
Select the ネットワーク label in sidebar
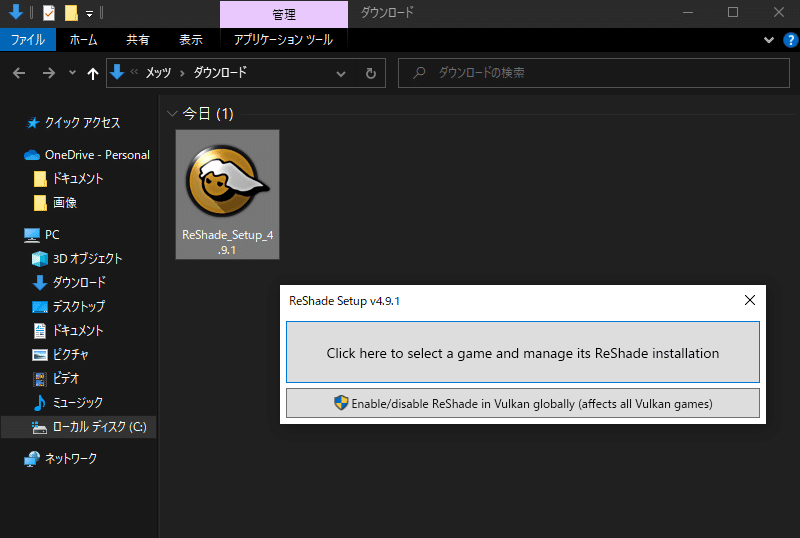[71, 459]
